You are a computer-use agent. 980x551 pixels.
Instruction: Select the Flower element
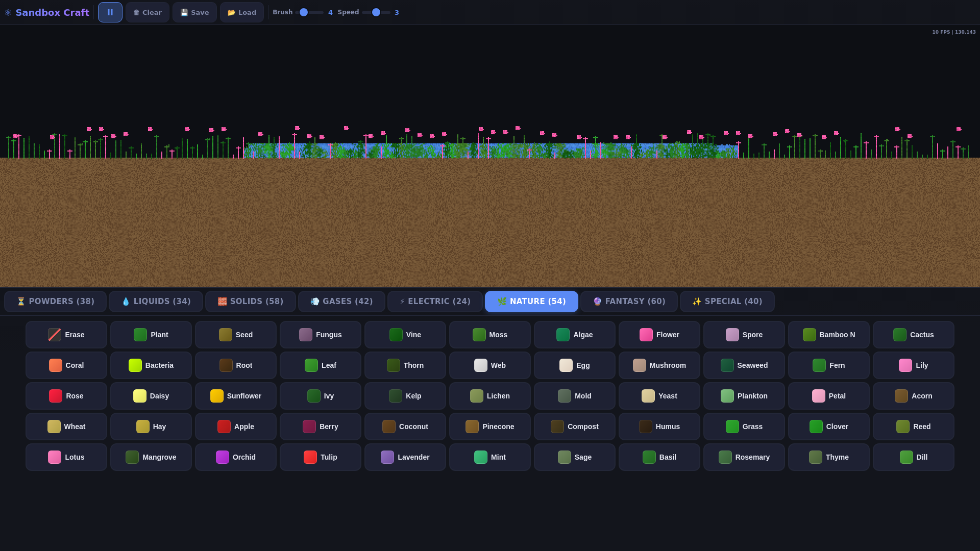[659, 335]
